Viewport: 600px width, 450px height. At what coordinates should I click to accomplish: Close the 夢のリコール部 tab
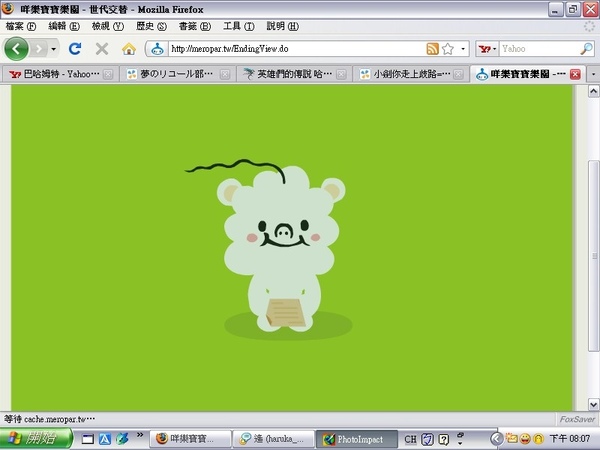225,74
